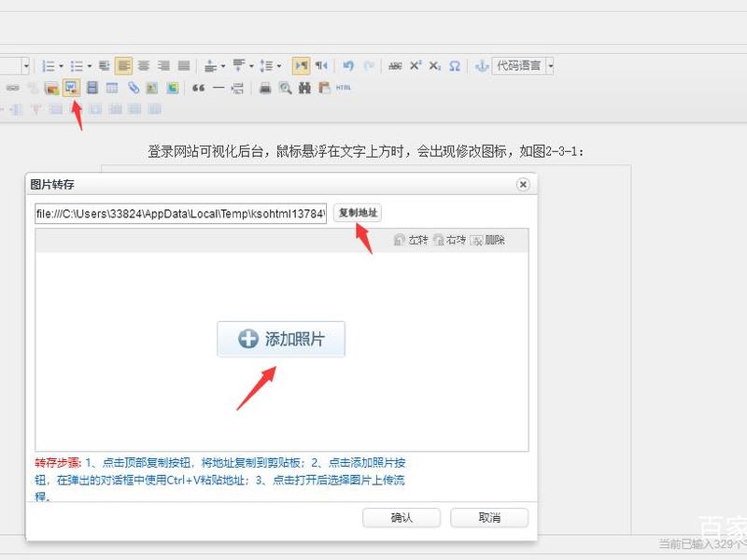This screenshot has height=560, width=747.
Task: Expand the ordered list style dropdown arrow
Action: (61, 65)
